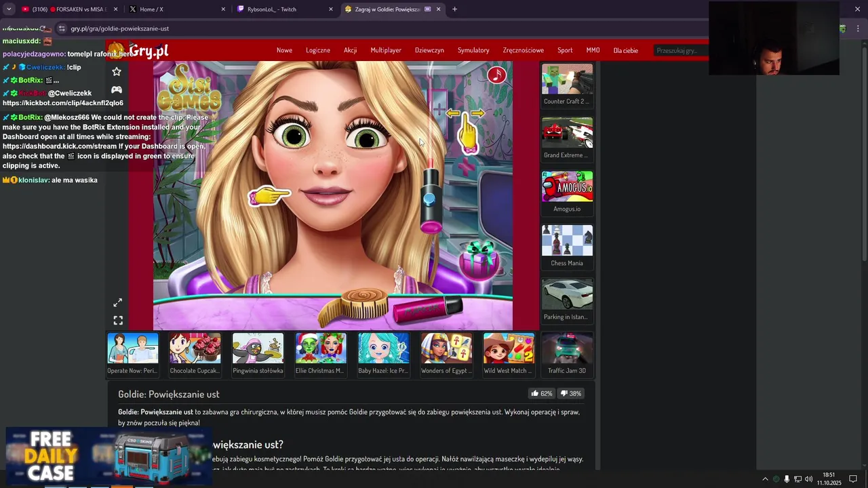Click the Goldie: Powiększanie ust heading
Viewport: 868px width, 488px height.
coord(169,394)
